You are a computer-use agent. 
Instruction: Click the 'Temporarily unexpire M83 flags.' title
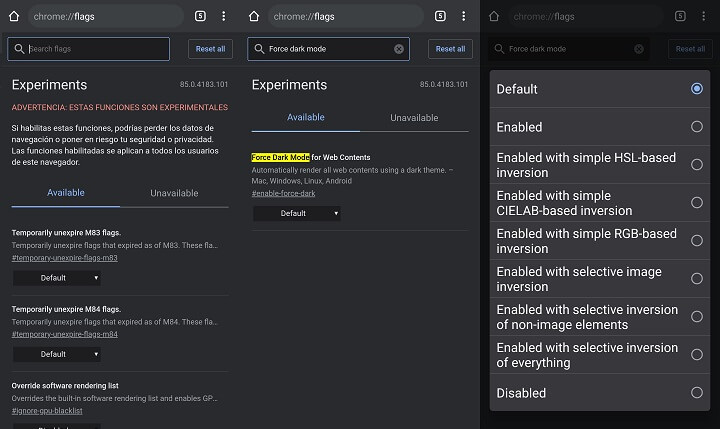(x=66, y=233)
